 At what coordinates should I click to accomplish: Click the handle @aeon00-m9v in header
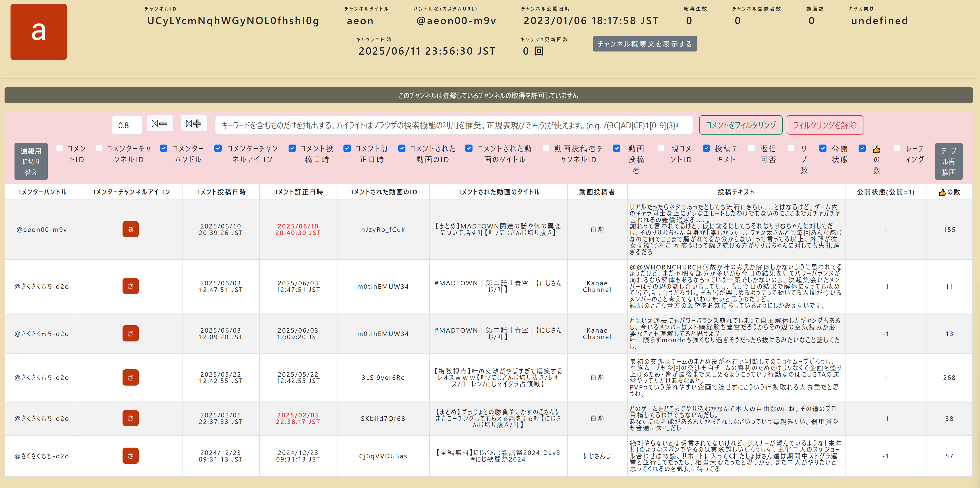pos(456,20)
